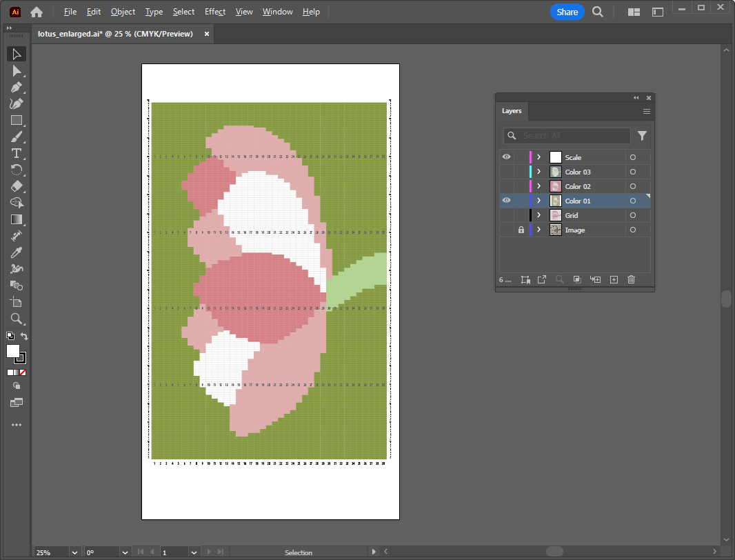Hide the Scale layer
This screenshot has height=560, width=735.
506,157
